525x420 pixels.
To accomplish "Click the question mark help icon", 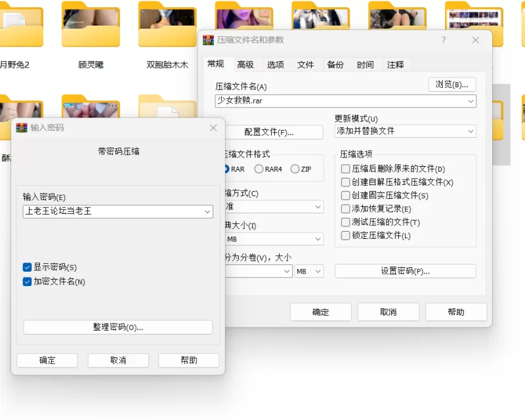I will point(444,40).
